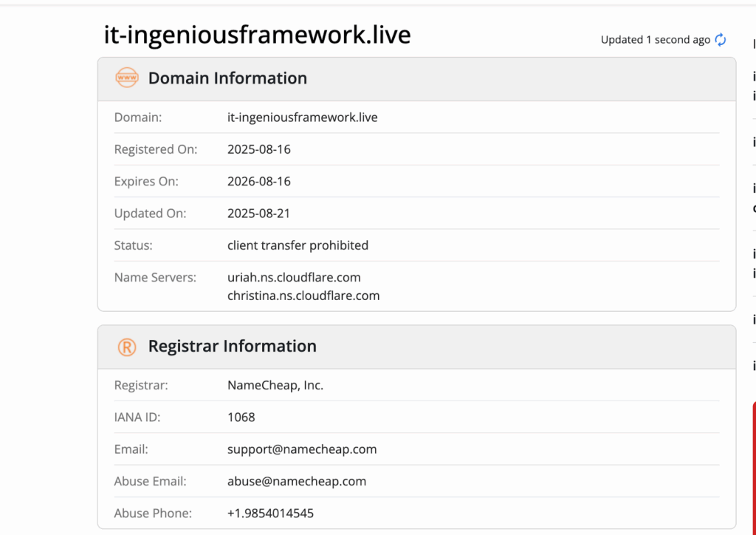Click the Updated On date 2025-08-21
The image size is (756, 535).
[259, 214]
